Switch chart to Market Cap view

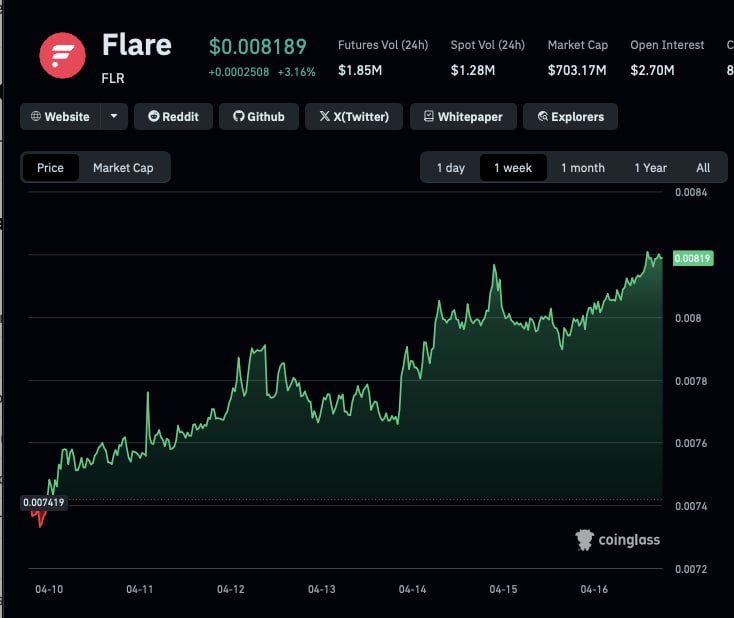pyautogui.click(x=123, y=168)
